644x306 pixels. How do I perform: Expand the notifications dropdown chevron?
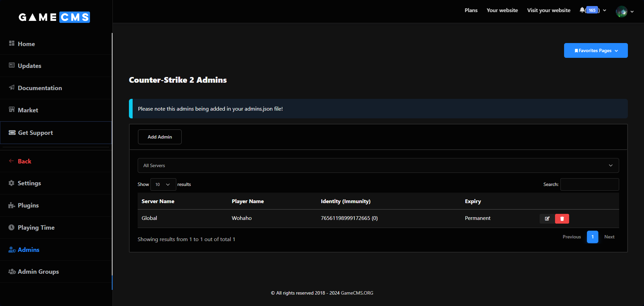[x=605, y=10]
